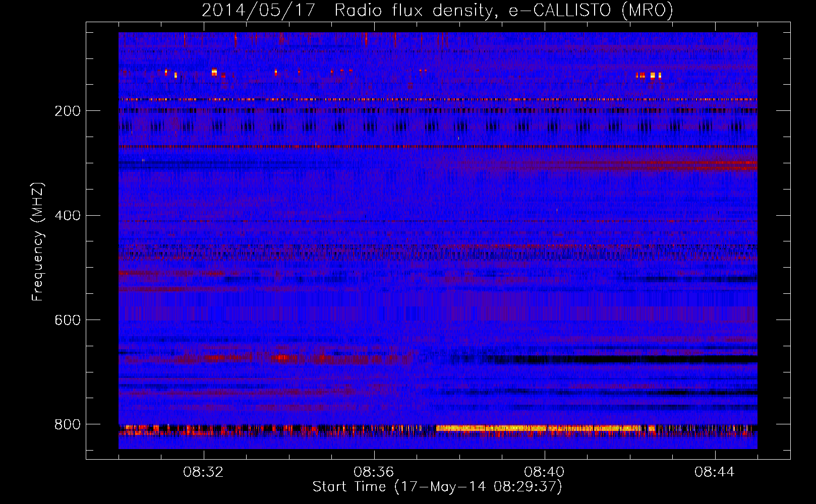Image resolution: width=816 pixels, height=504 pixels.
Task: Click the 600 MHz frequency tick label
Action: pos(68,321)
